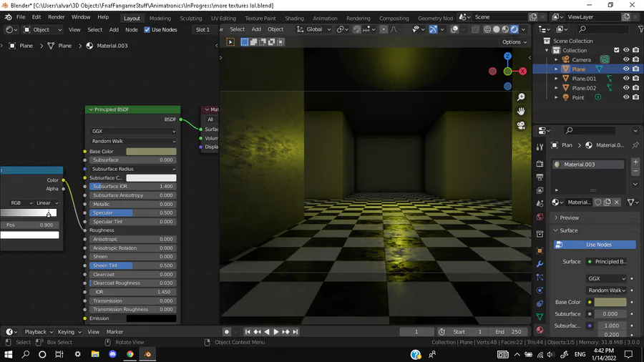Open the File menu
This screenshot has width=644, height=362.
click(21, 17)
